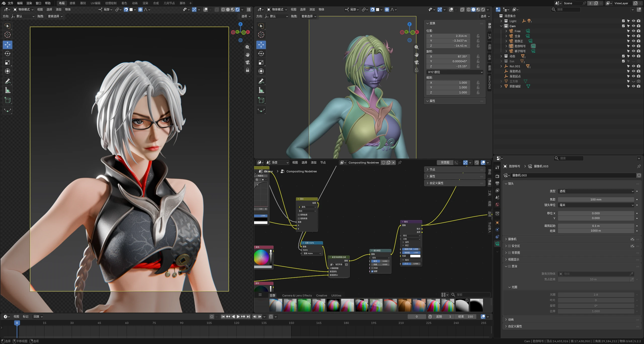
Task: Select the Camera & Lens Effects tab
Action: coord(297,296)
